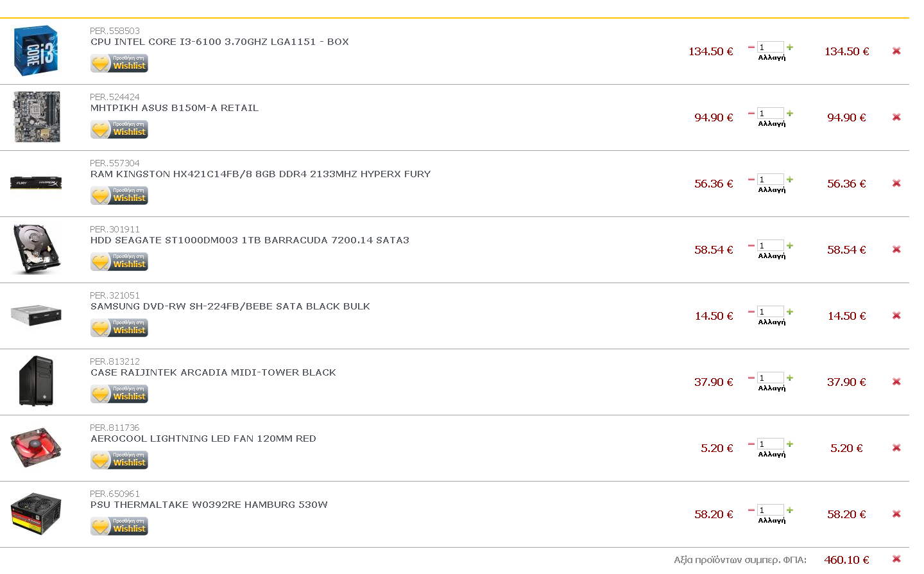Remove the Intel Core i3-6100 CPU from cart

[896, 51]
